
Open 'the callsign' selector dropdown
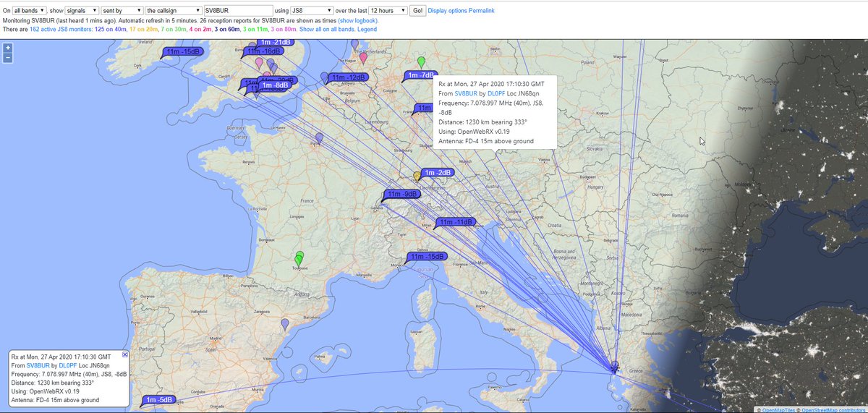pyautogui.click(x=172, y=11)
